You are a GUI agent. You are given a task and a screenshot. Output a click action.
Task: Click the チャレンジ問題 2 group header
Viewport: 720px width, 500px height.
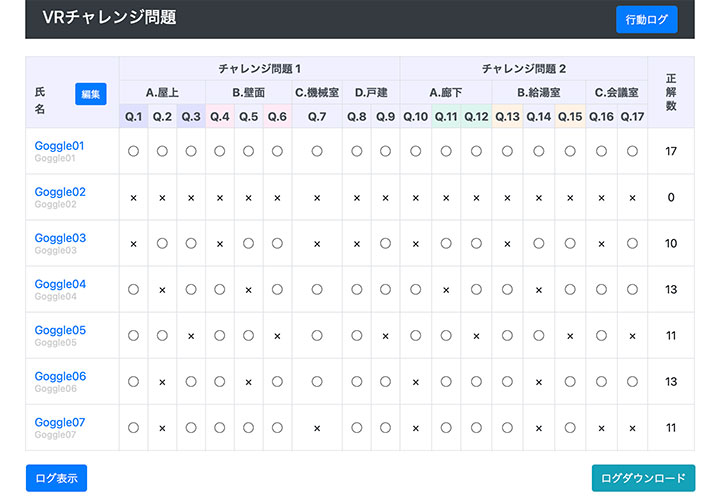coord(524,69)
